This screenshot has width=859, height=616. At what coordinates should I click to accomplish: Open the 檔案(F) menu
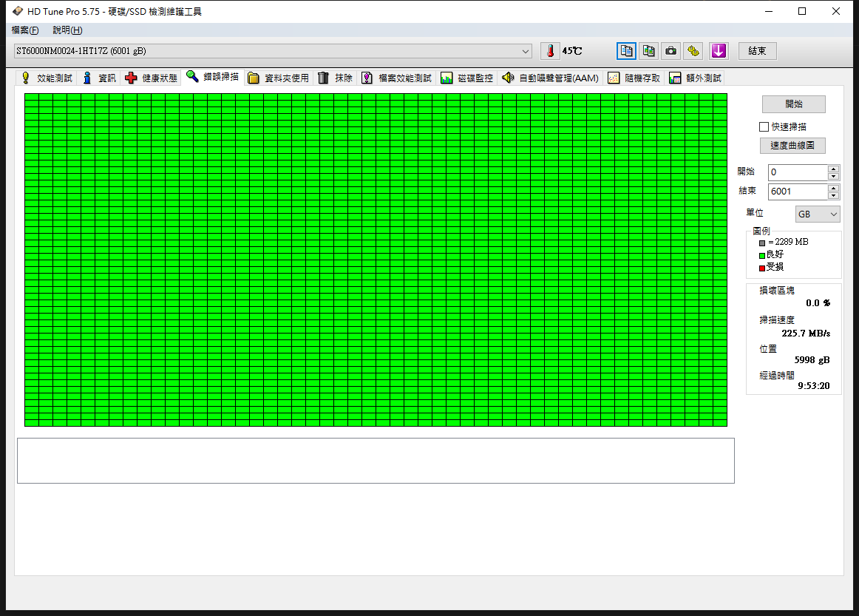tap(25, 30)
